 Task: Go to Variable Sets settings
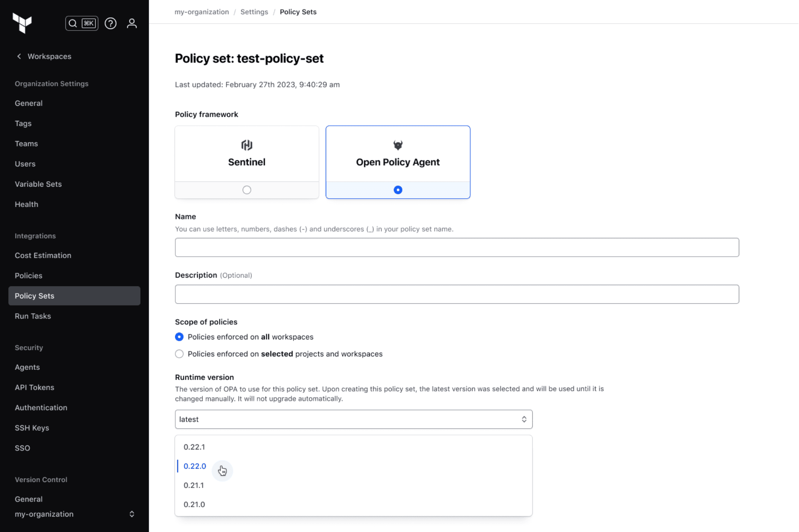click(38, 184)
